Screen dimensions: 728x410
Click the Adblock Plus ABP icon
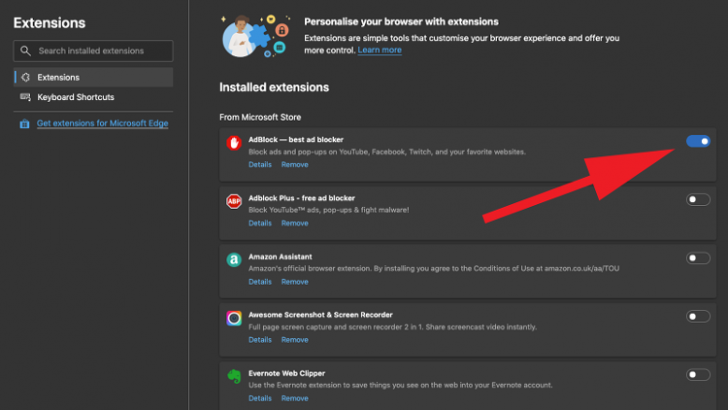(x=234, y=202)
